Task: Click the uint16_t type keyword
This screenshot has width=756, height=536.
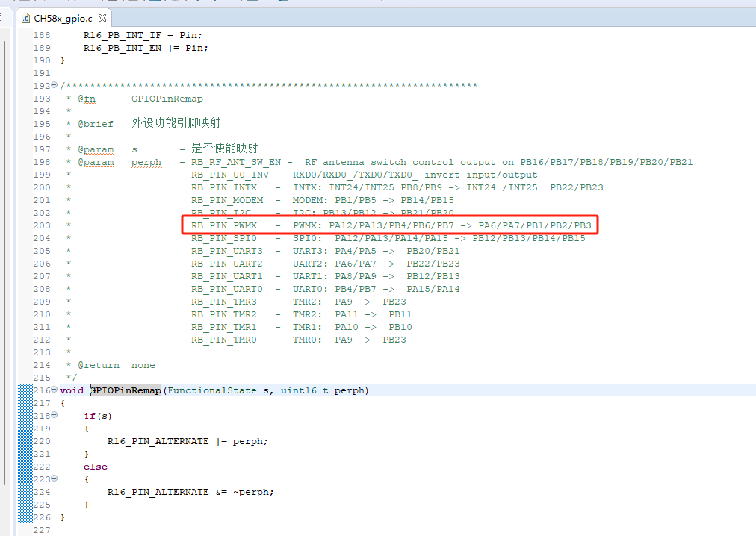Action: click(x=305, y=390)
